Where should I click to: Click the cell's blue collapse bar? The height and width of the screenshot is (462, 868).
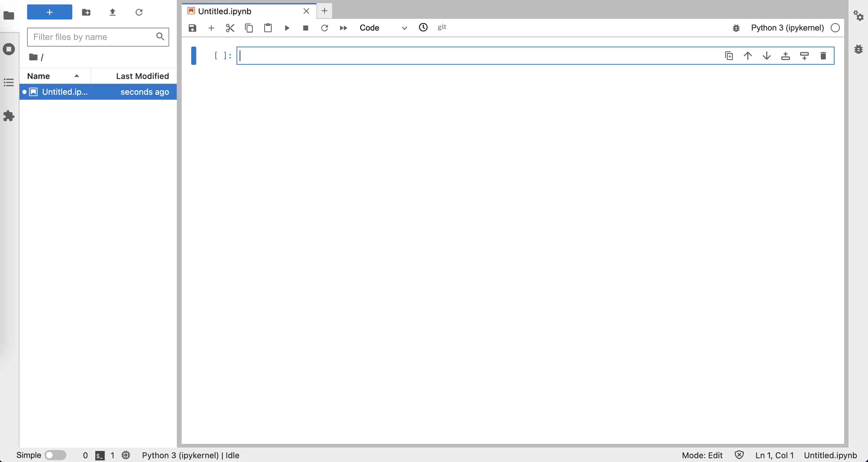click(193, 56)
